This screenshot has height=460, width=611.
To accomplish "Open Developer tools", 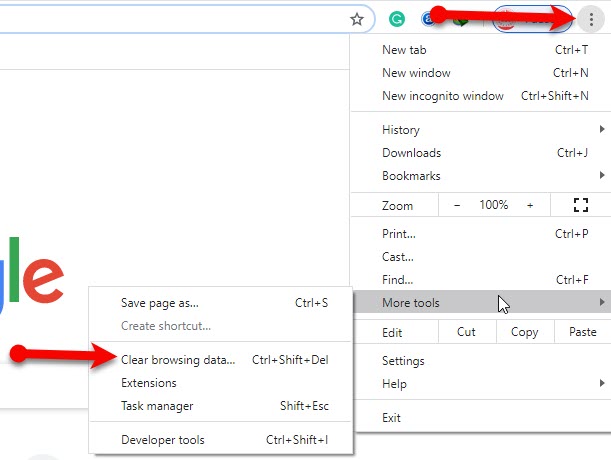I will point(163,440).
